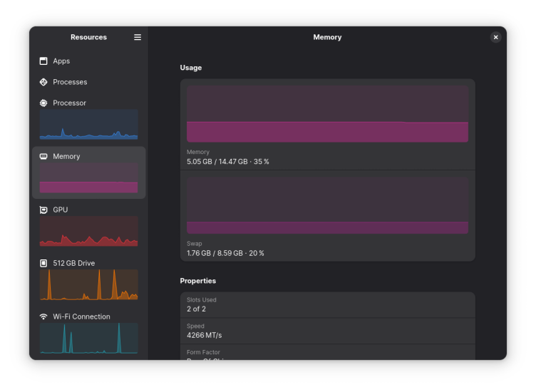Close the Resources window

(496, 37)
